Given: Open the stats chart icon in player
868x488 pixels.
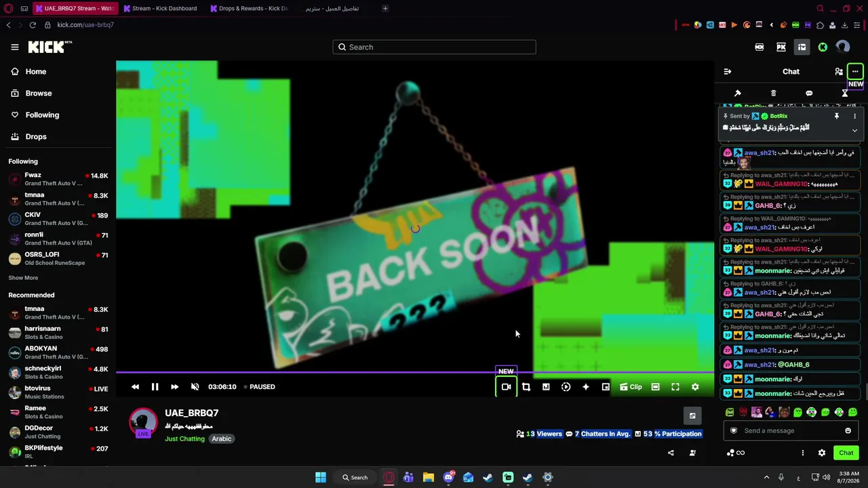Looking at the screenshot, I should tap(546, 386).
